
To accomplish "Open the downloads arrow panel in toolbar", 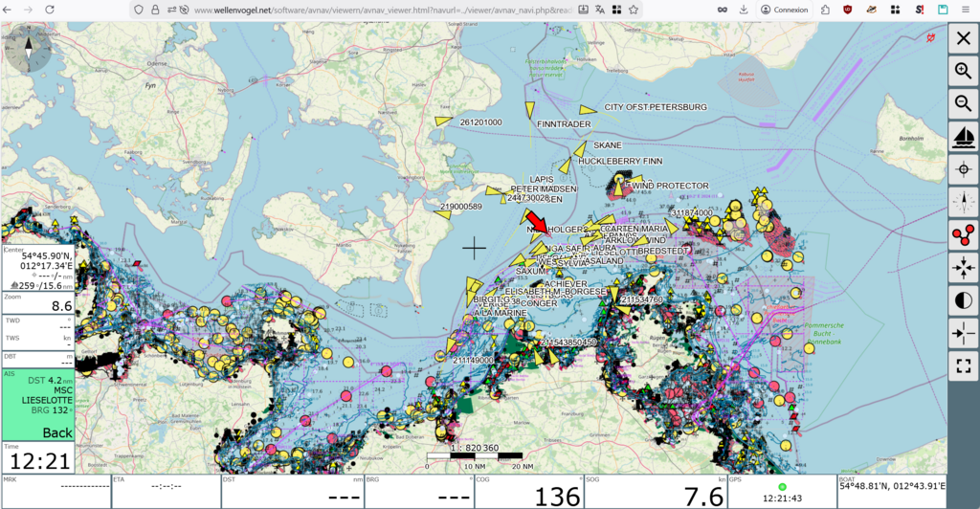I will pyautogui.click(x=744, y=10).
